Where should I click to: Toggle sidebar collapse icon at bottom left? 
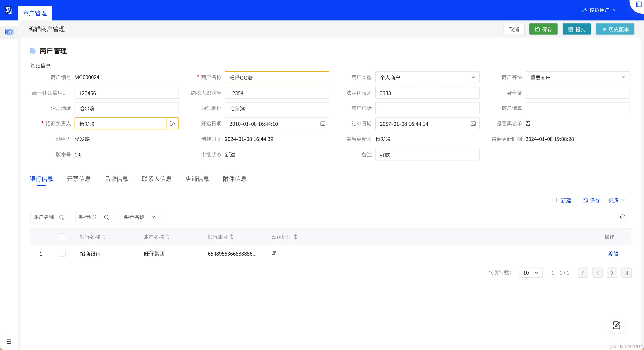coord(9,341)
